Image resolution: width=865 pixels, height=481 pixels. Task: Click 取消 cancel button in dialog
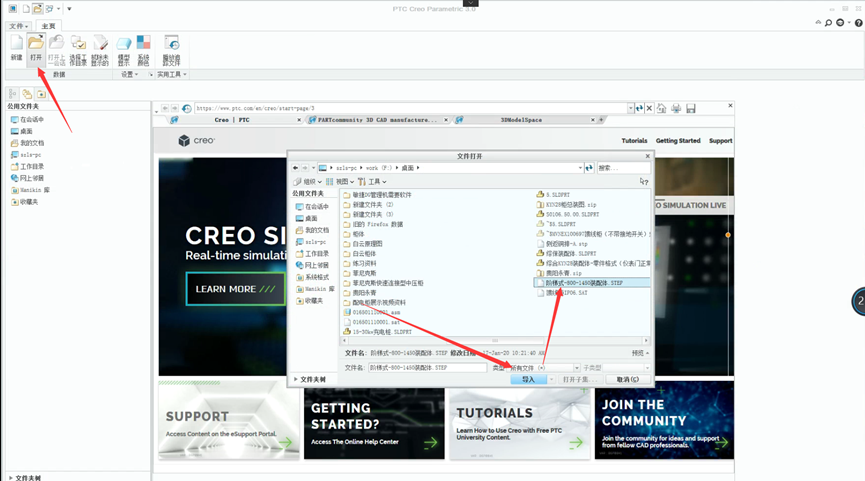coord(628,380)
